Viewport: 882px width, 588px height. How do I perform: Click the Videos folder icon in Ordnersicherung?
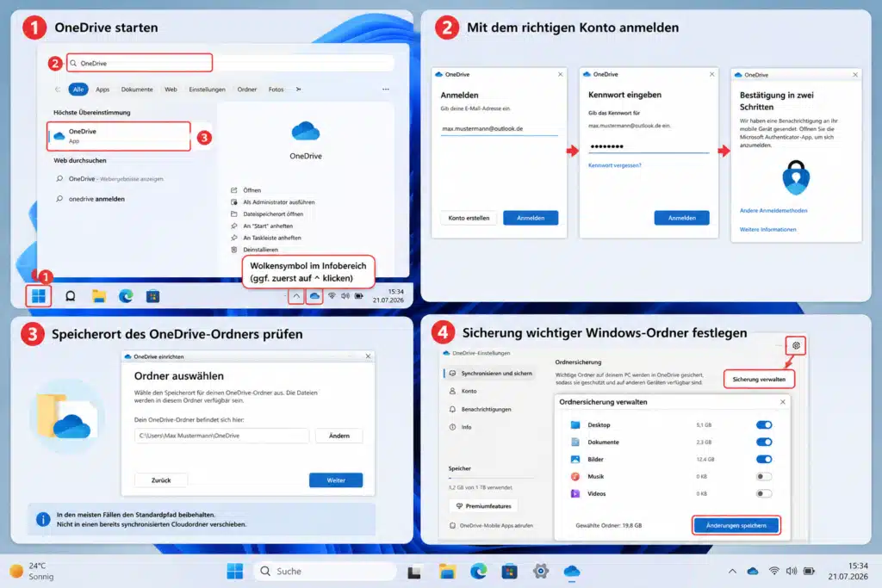(x=575, y=493)
